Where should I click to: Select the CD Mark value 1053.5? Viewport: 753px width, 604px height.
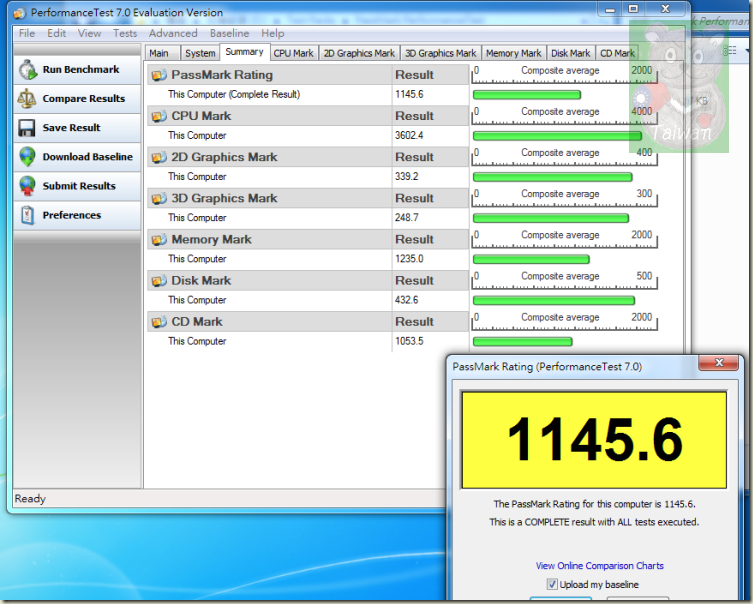tap(409, 341)
